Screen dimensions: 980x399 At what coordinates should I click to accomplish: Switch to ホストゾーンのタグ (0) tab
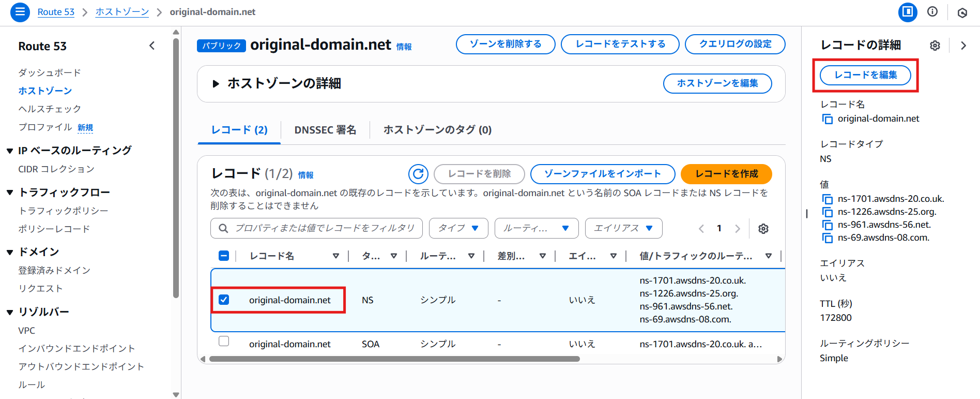(x=437, y=130)
